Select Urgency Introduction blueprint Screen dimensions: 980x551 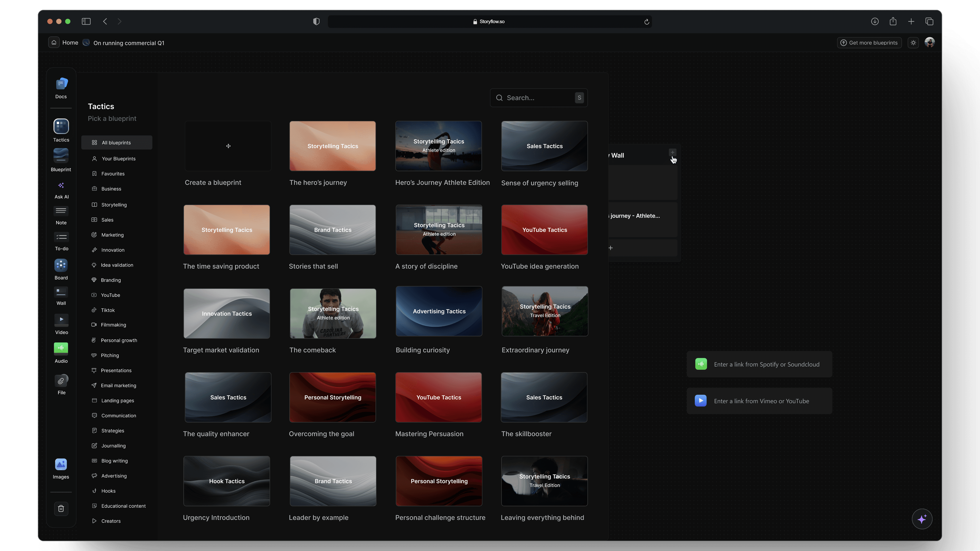pyautogui.click(x=227, y=481)
